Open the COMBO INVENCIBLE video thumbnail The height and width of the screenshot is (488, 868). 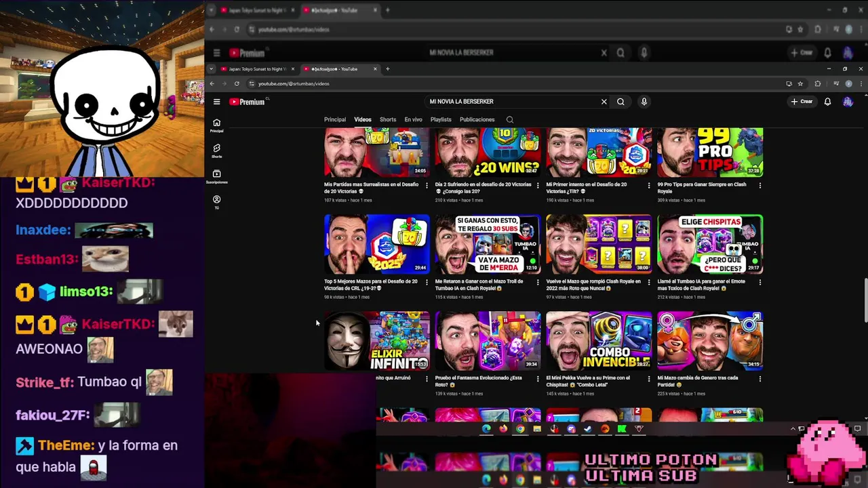pyautogui.click(x=599, y=341)
